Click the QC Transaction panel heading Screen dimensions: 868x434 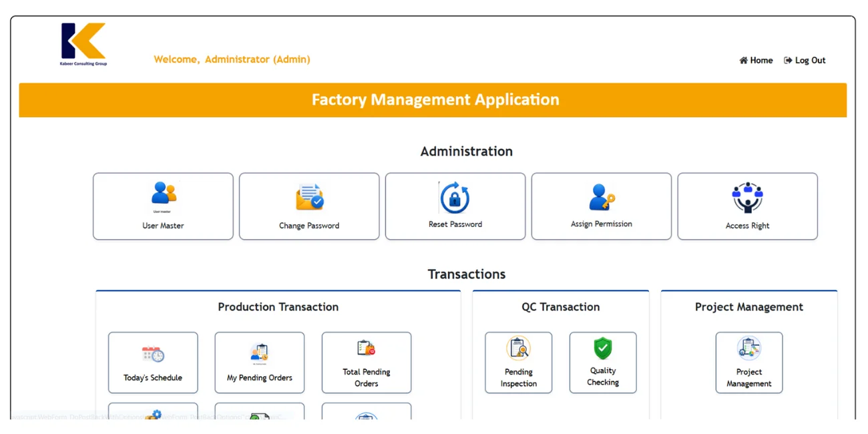pyautogui.click(x=561, y=307)
